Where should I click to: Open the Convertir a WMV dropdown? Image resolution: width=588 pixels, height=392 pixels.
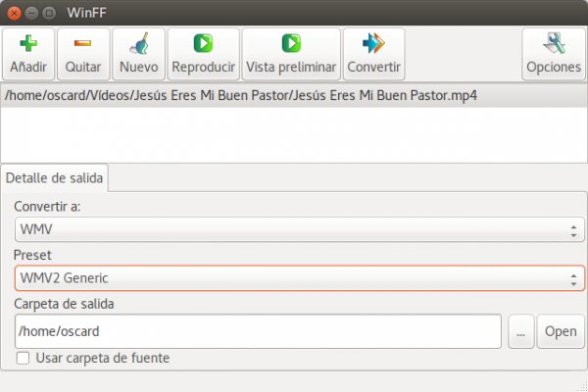coord(299,229)
